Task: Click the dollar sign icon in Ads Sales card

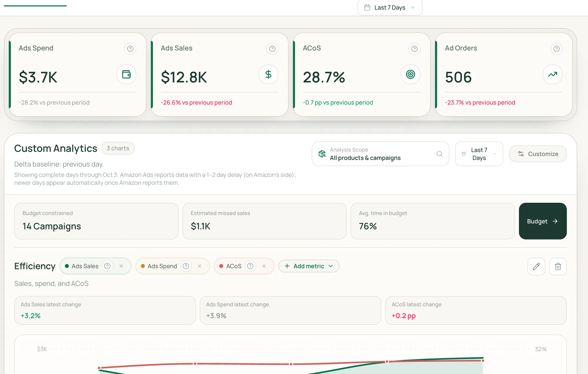Action: tap(268, 74)
